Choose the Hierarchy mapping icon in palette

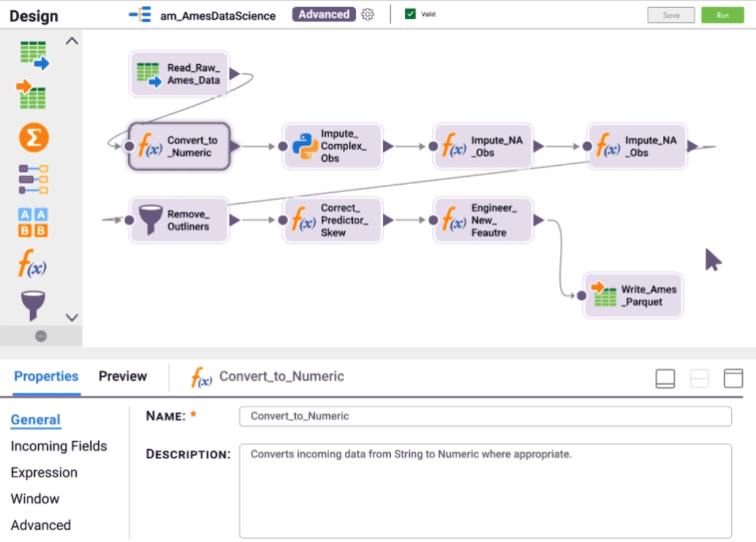click(33, 179)
